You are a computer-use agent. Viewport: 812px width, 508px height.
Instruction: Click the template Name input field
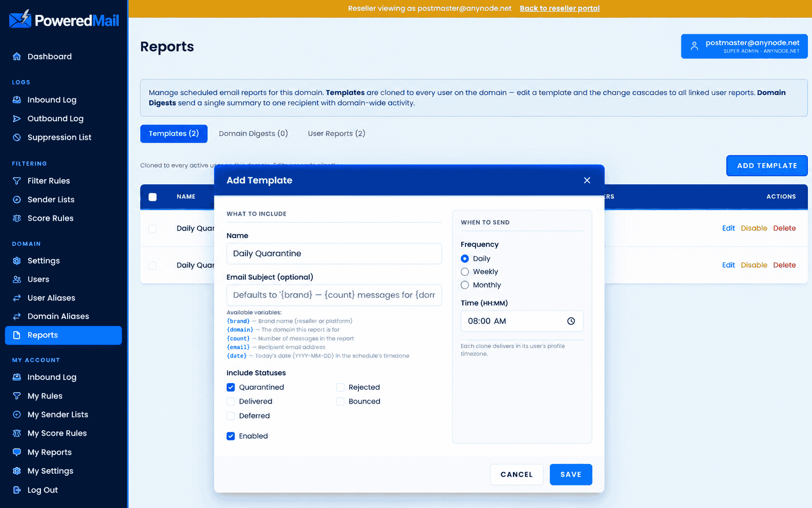pyautogui.click(x=334, y=253)
